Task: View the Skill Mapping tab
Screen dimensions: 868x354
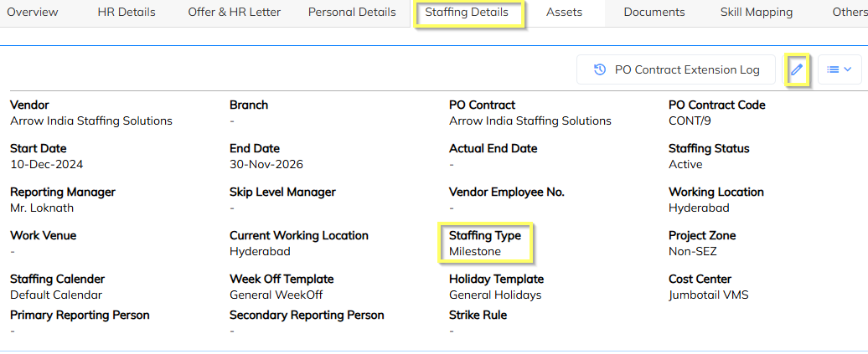Action: 757,13
